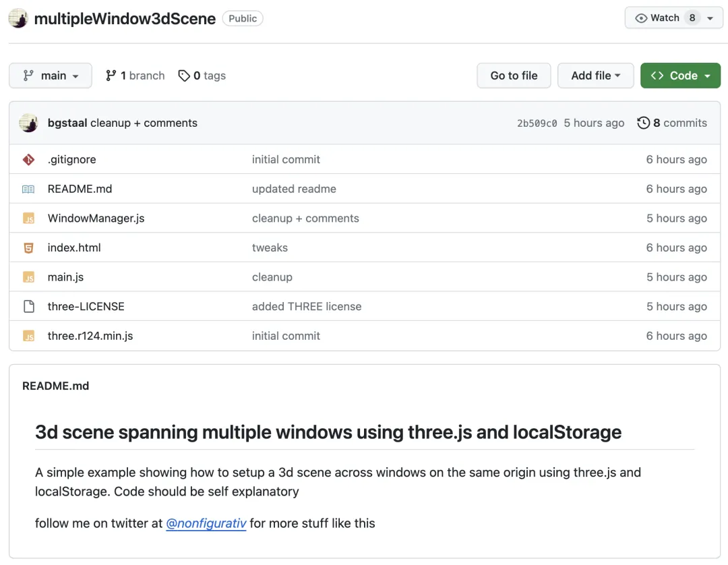Click the README.md book icon
Viewport: 728px width, 565px height.
point(28,189)
